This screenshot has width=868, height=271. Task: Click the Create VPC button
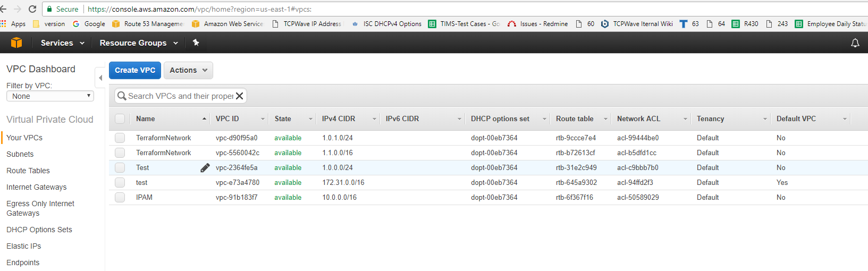point(135,70)
